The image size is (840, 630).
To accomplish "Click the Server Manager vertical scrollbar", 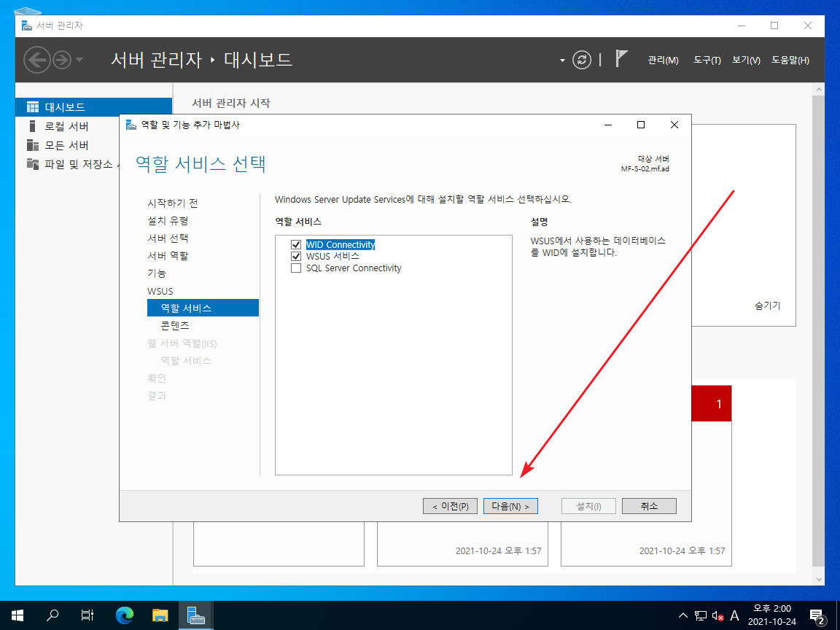I will 817,330.
